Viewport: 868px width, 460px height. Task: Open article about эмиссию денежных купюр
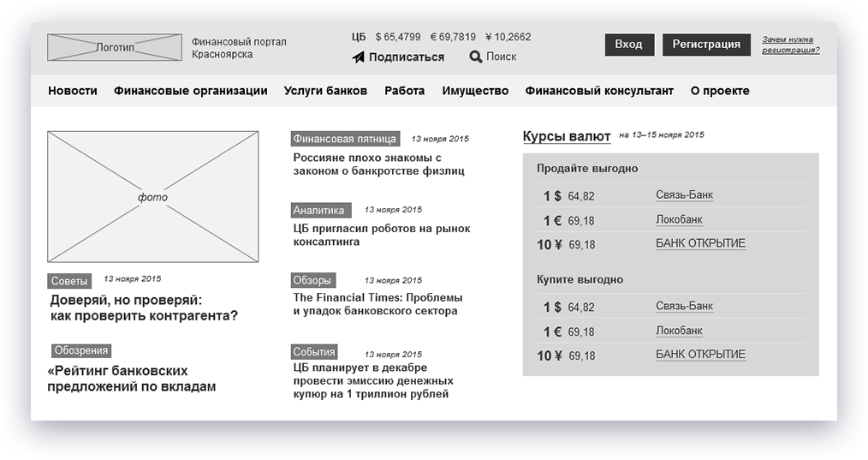(373, 380)
